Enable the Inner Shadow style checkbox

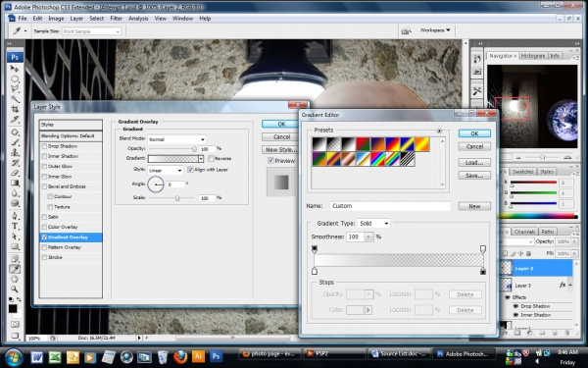click(x=44, y=156)
